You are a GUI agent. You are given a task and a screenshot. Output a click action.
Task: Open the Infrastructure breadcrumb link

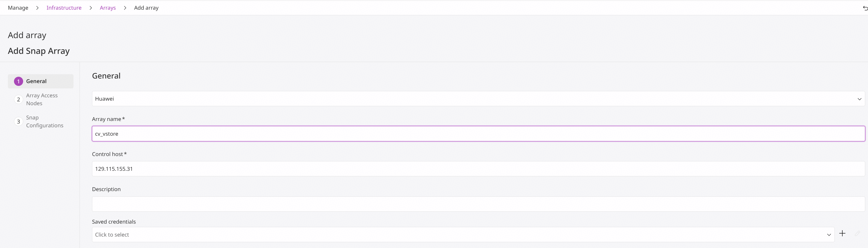click(x=64, y=8)
